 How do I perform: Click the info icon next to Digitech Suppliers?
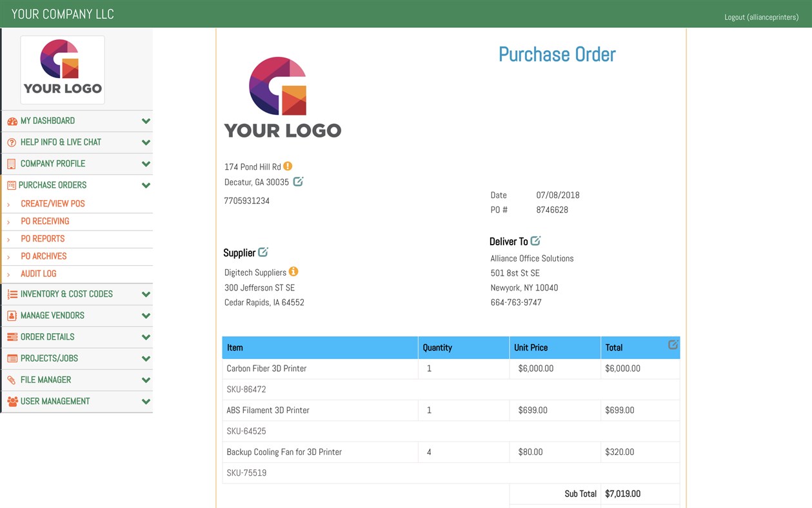point(293,271)
